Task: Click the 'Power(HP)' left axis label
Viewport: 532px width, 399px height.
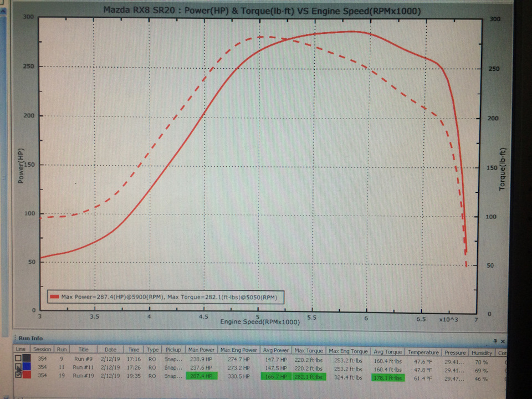Action: [21, 166]
